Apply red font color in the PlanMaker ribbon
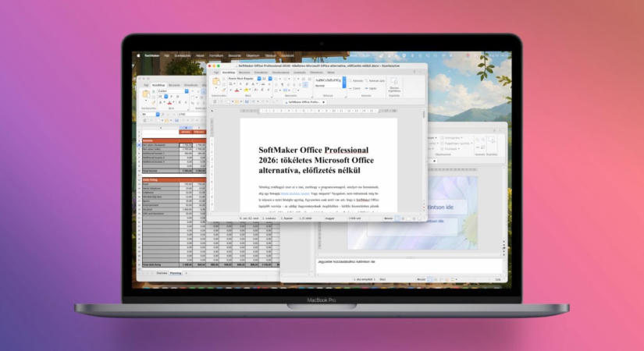This screenshot has width=644, height=351. click(169, 103)
